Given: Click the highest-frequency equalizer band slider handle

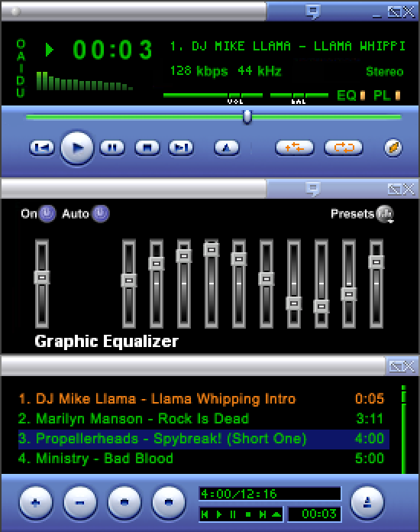Looking at the screenshot, I should 376,262.
